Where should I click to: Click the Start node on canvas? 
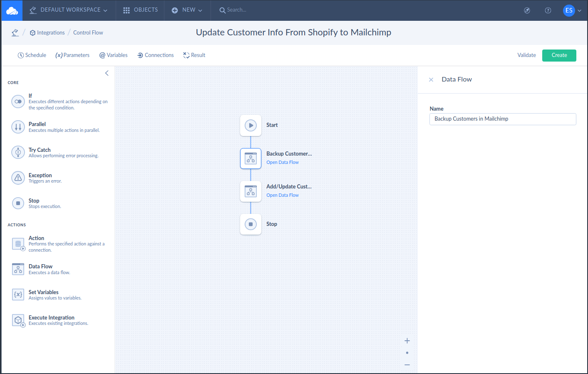(251, 125)
